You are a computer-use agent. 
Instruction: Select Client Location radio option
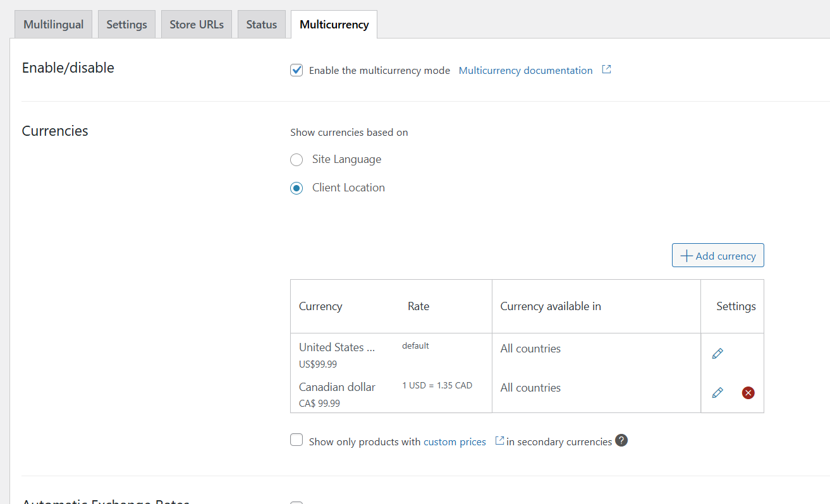(x=296, y=188)
